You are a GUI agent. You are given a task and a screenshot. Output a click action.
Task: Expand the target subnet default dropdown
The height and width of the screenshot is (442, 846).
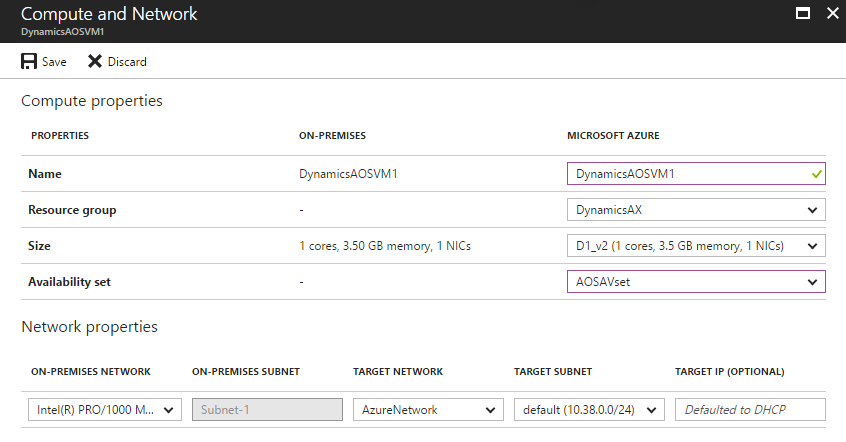click(x=589, y=409)
